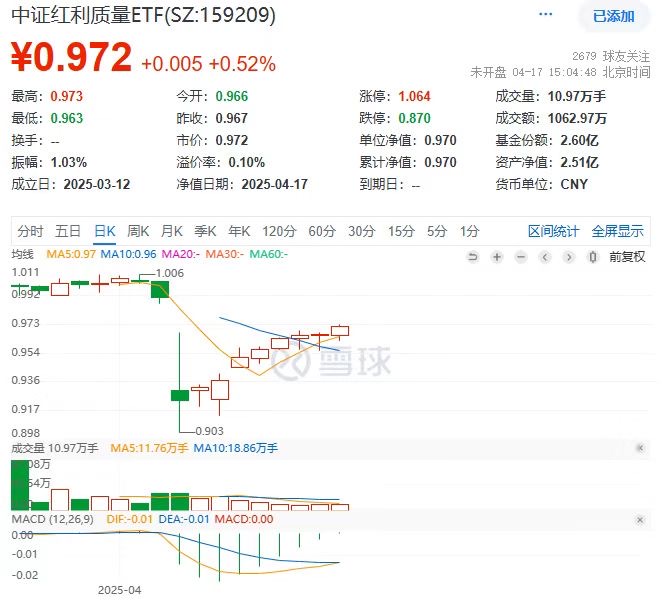Click the 最低 value 0.963
This screenshot has height=603, width=664.
pos(66,118)
